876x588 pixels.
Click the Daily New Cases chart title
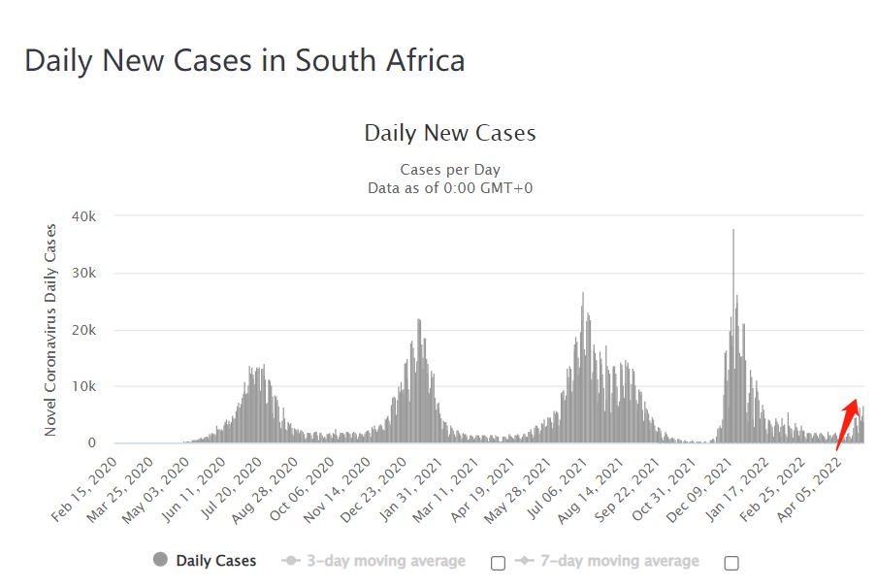click(450, 133)
